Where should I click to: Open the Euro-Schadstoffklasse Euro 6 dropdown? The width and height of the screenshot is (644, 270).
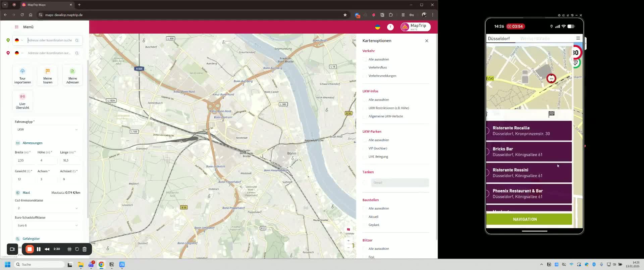(x=47, y=226)
